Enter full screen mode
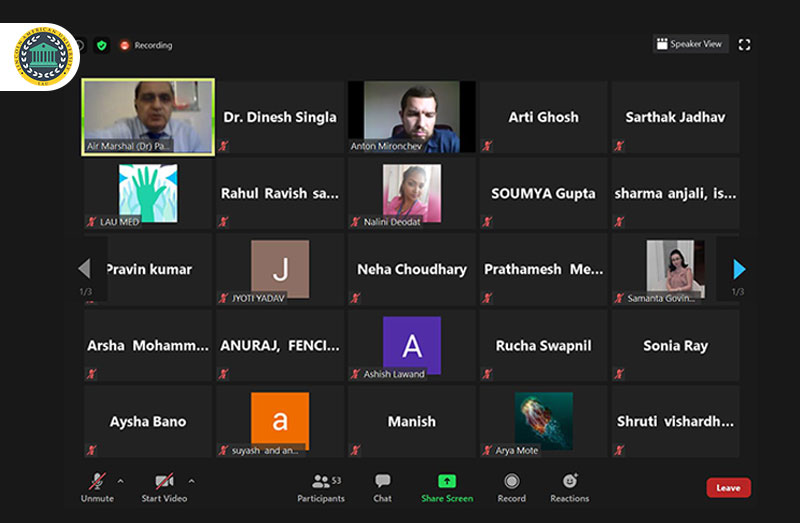800x523 pixels. [744, 45]
